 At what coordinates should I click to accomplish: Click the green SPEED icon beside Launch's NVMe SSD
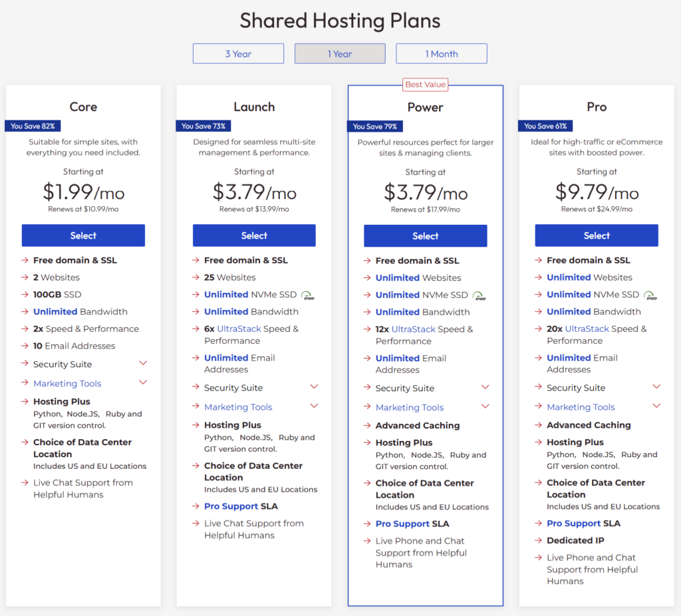(x=307, y=295)
